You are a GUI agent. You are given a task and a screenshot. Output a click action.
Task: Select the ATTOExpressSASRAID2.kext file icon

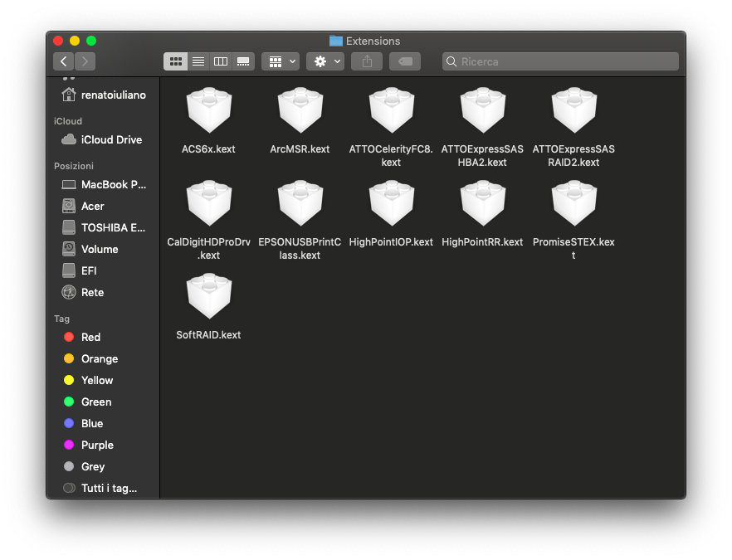(x=573, y=110)
